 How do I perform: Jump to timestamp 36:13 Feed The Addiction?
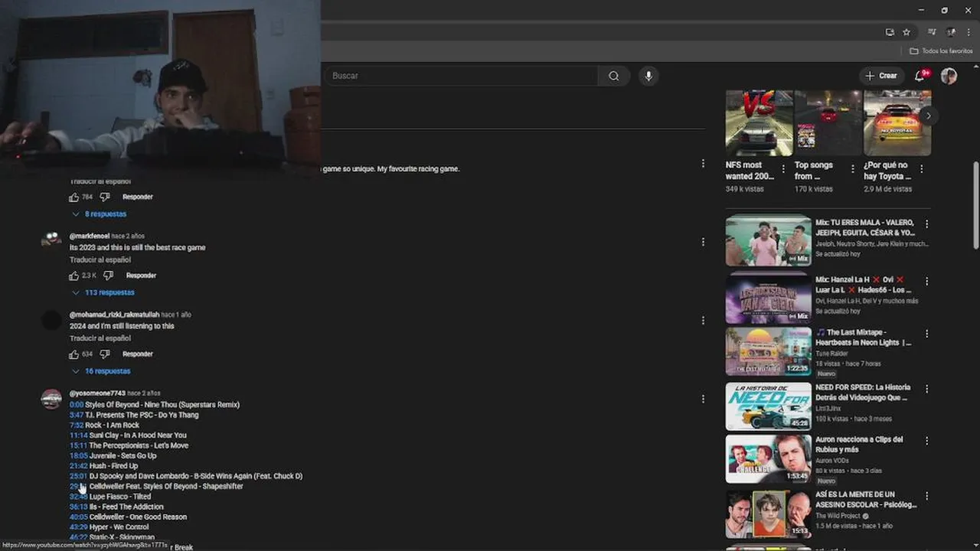(78, 507)
